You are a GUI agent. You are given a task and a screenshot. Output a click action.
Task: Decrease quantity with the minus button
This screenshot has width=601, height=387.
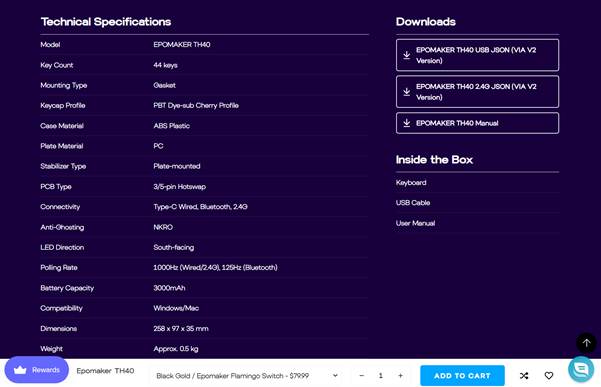pyautogui.click(x=361, y=376)
